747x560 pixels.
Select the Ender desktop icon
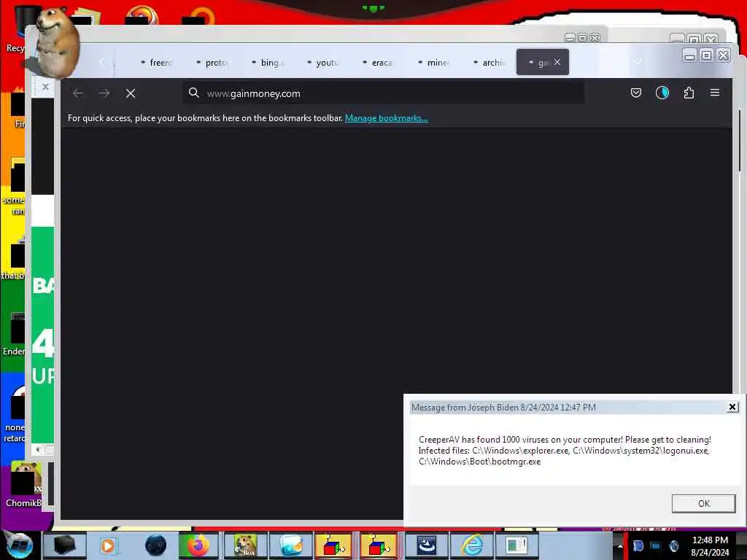(x=15, y=335)
